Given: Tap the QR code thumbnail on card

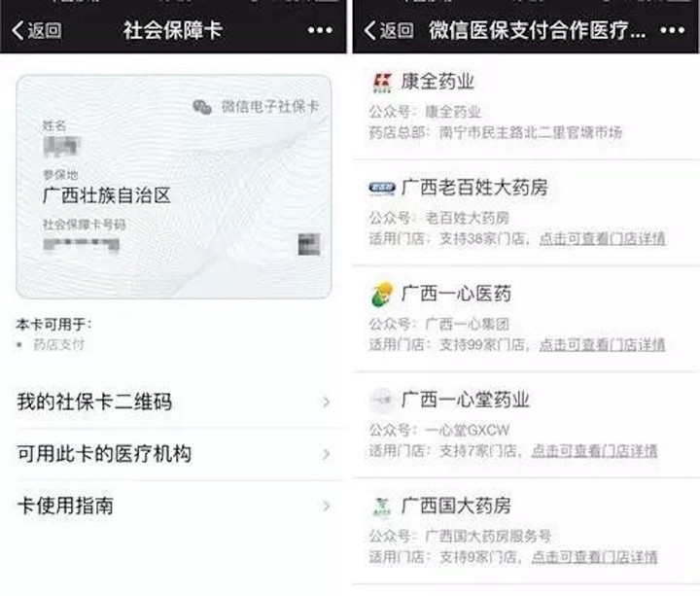Looking at the screenshot, I should (x=309, y=244).
